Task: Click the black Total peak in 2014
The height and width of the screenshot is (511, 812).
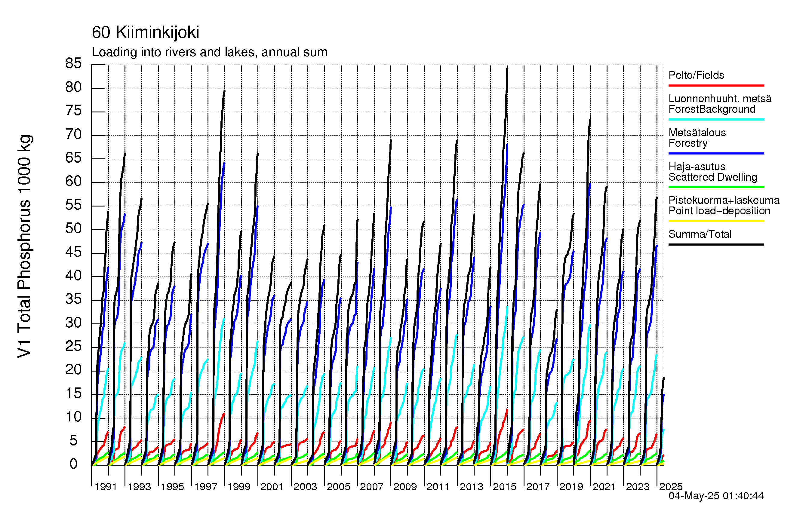Action: 507,69
